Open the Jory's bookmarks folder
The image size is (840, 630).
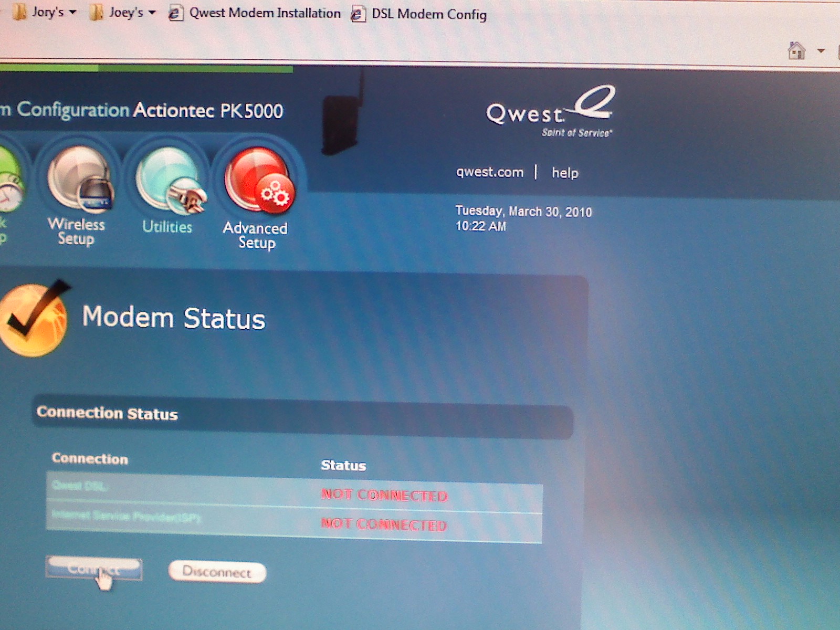pos(44,12)
